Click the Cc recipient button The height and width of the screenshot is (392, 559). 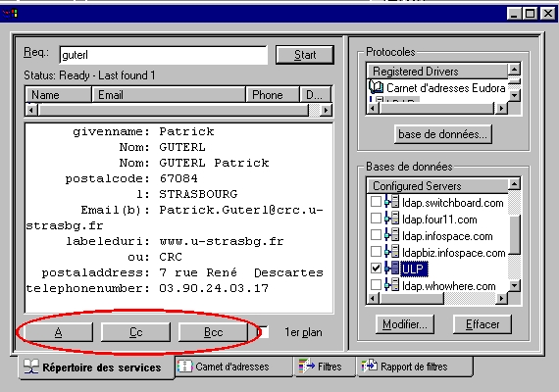136,332
